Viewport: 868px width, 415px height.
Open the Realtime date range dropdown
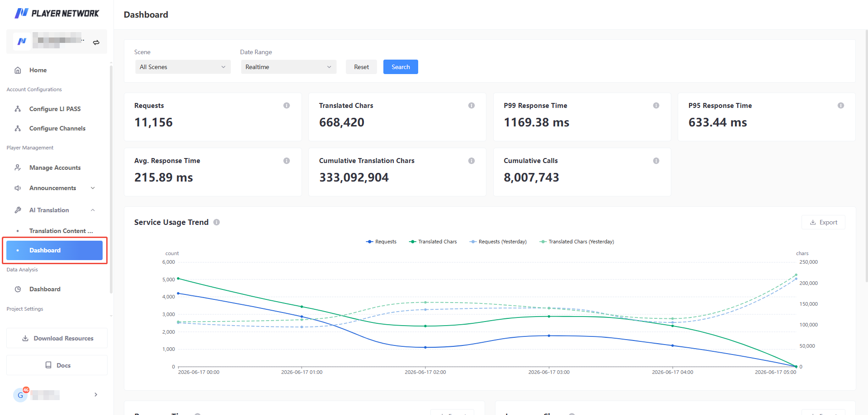click(289, 67)
